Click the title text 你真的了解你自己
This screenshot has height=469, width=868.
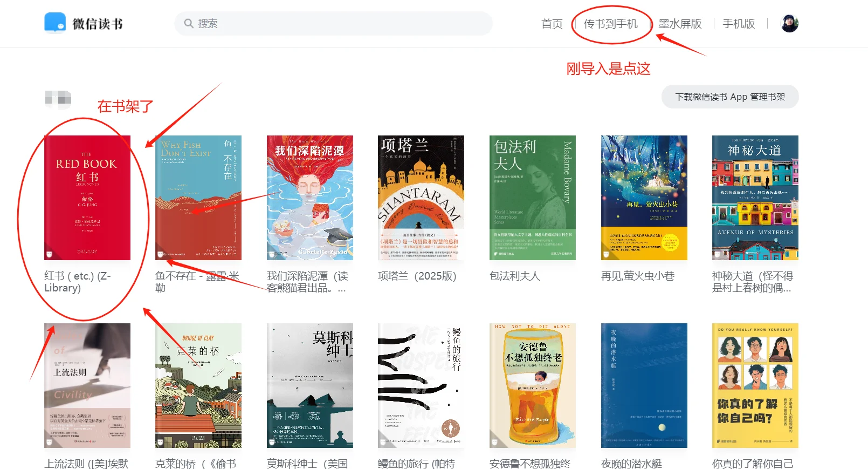(x=753, y=464)
